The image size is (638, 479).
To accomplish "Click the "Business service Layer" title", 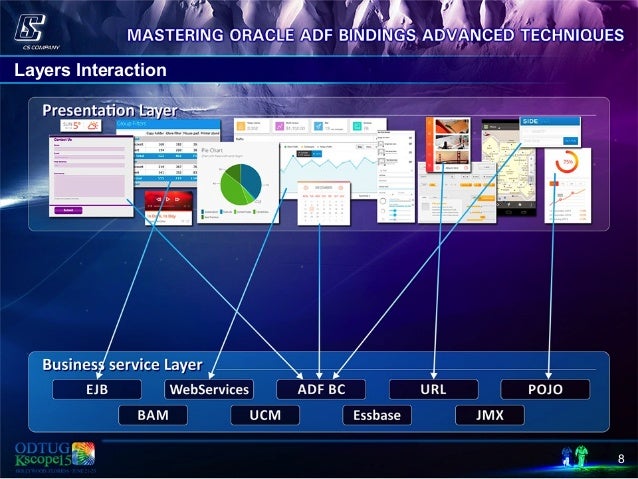I will point(122,365).
